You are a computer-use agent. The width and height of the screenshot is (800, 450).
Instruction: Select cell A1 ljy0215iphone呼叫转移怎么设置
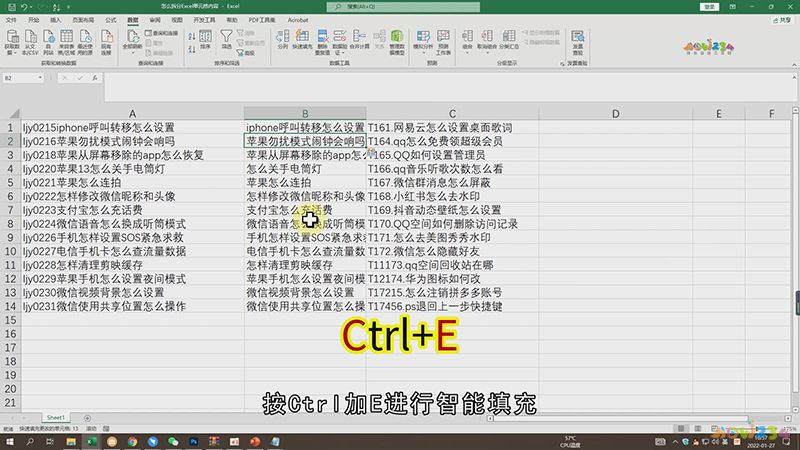132,127
